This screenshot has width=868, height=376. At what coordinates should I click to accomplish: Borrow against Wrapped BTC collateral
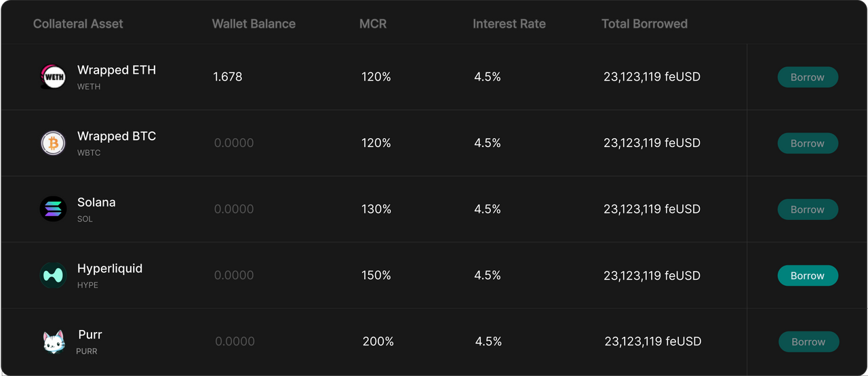[x=808, y=143]
